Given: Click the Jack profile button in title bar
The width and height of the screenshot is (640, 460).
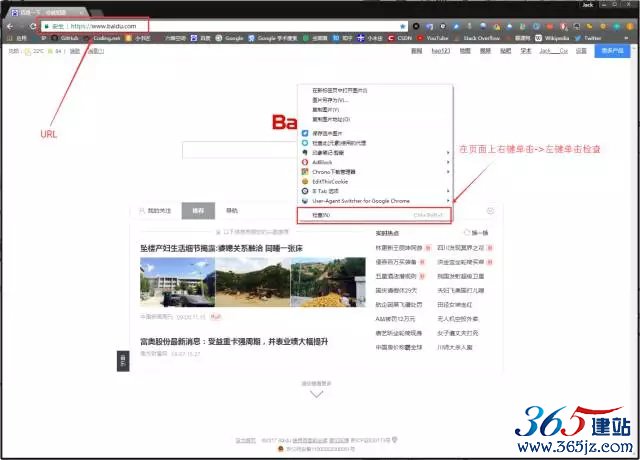Looking at the screenshot, I should point(587,4).
